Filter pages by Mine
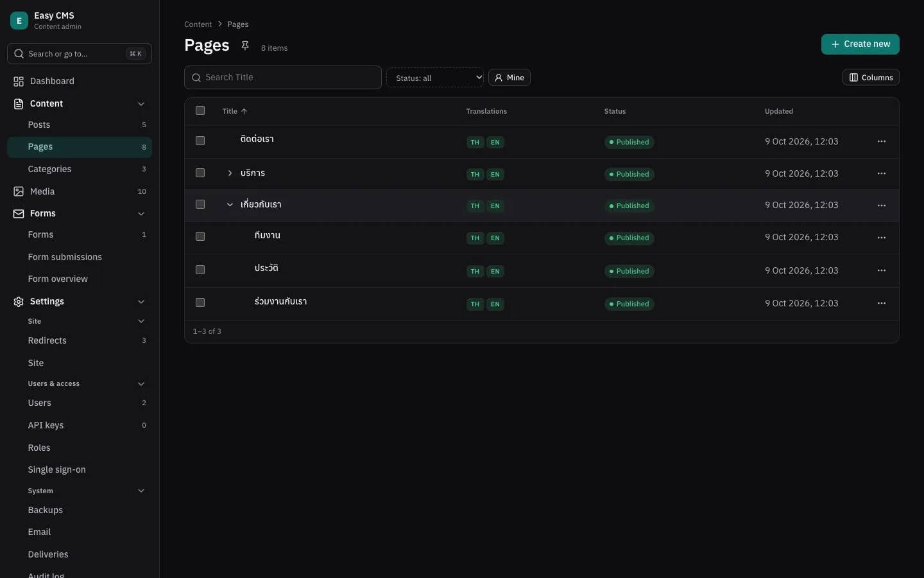Screen dimensions: 924x578 coord(509,78)
